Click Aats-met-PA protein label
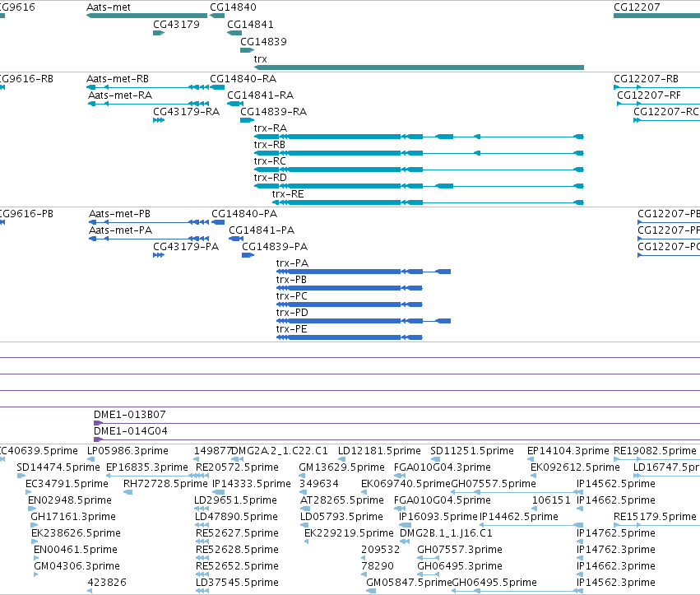The width and height of the screenshot is (700, 595). (121, 230)
